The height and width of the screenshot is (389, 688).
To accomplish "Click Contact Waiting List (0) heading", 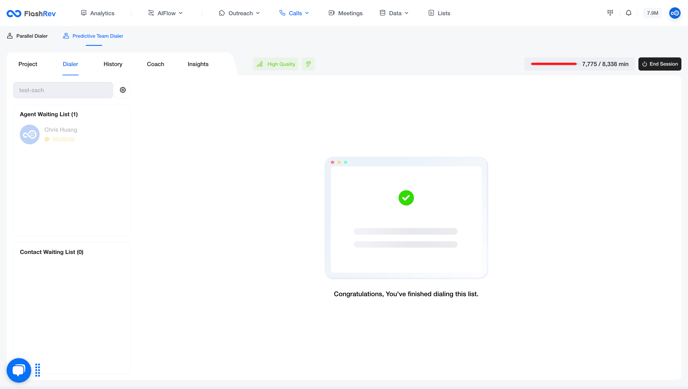I will (51, 252).
